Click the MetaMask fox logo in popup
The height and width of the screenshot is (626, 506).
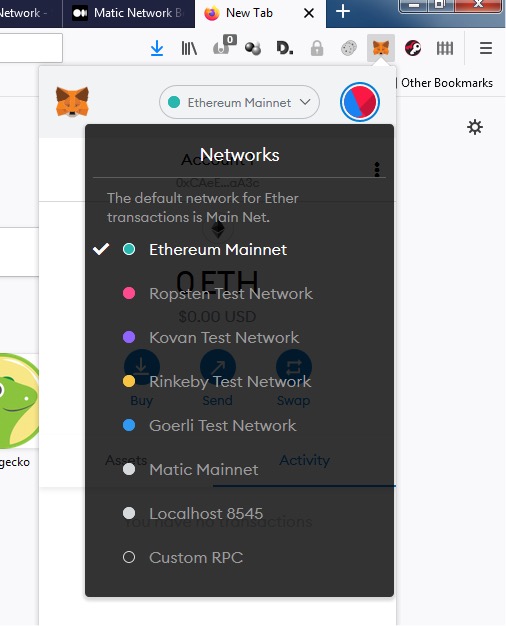(x=72, y=102)
